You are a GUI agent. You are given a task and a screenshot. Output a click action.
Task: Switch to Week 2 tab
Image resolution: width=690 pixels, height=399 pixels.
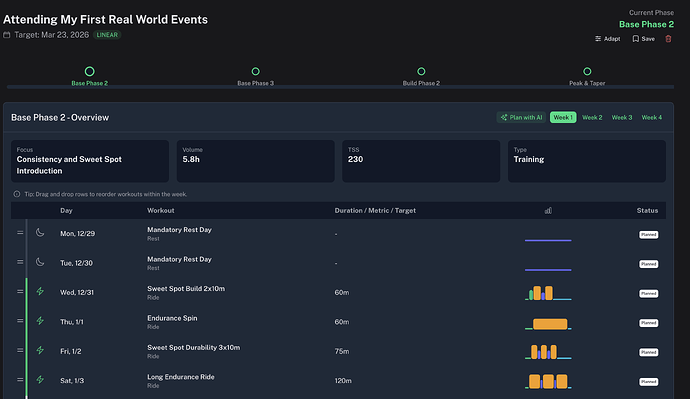pyautogui.click(x=592, y=117)
